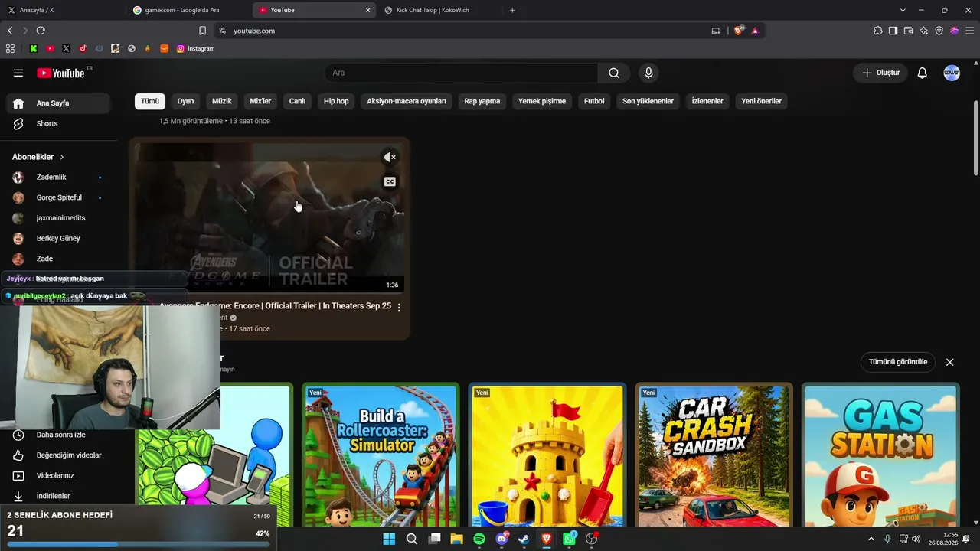Click the page vertical scrollbar thumb
Image resolution: width=980 pixels, height=551 pixels.
tap(976, 138)
